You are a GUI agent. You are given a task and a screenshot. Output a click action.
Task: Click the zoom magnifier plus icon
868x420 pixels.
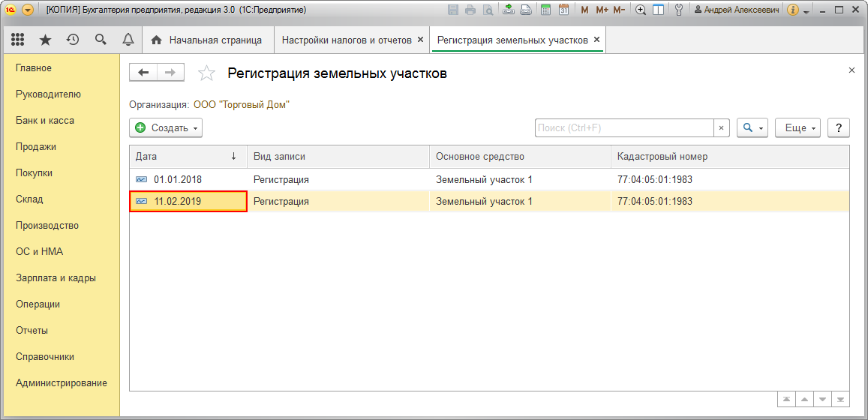[641, 10]
